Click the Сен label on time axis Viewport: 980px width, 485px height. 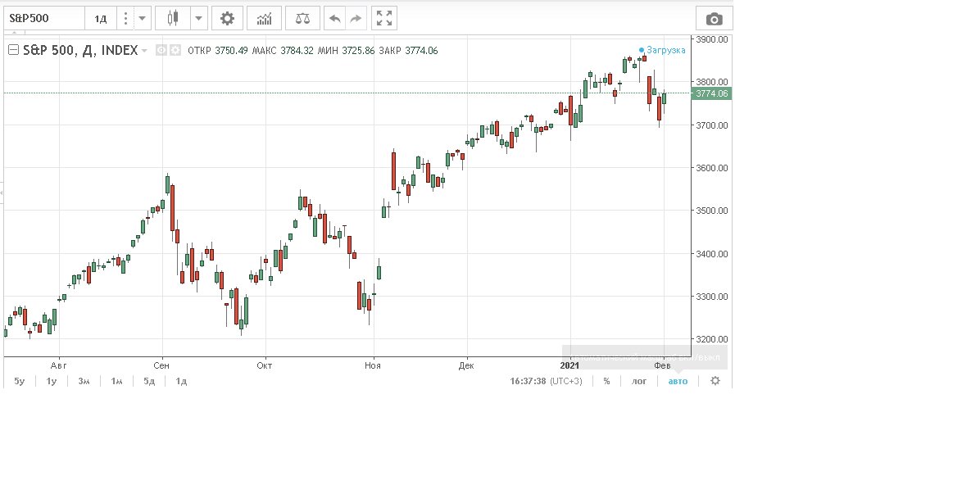(x=161, y=365)
